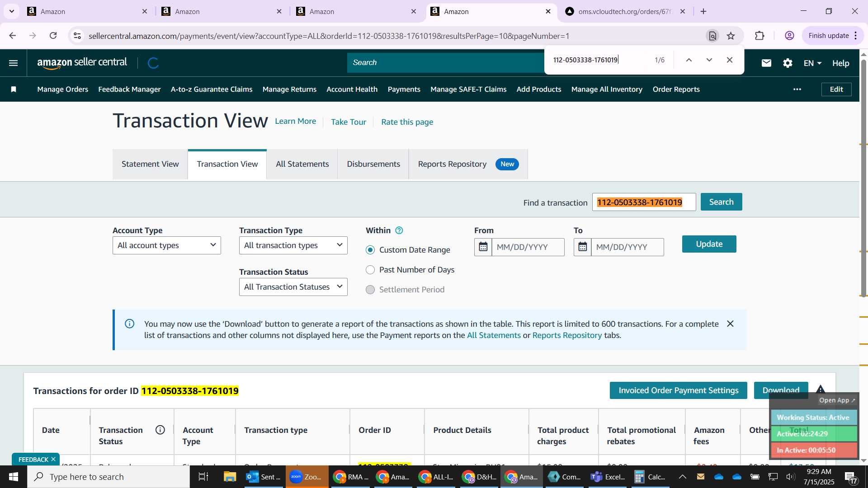Open Manage Orders in the nav bar
Viewport: 868px width, 488px height.
[x=63, y=89]
